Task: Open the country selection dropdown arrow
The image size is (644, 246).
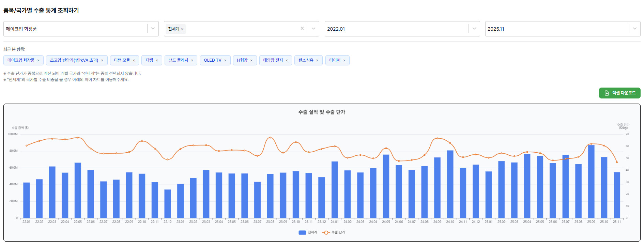Action: 313,29
